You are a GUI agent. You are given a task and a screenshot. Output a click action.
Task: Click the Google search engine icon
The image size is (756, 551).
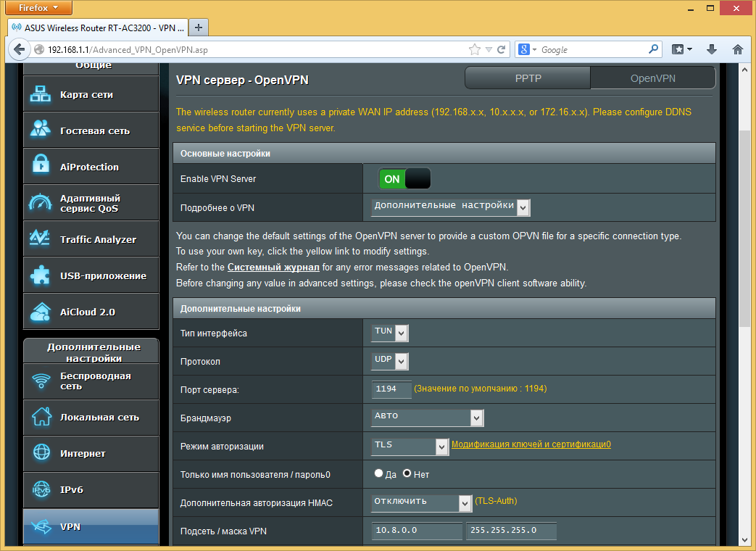coord(524,49)
